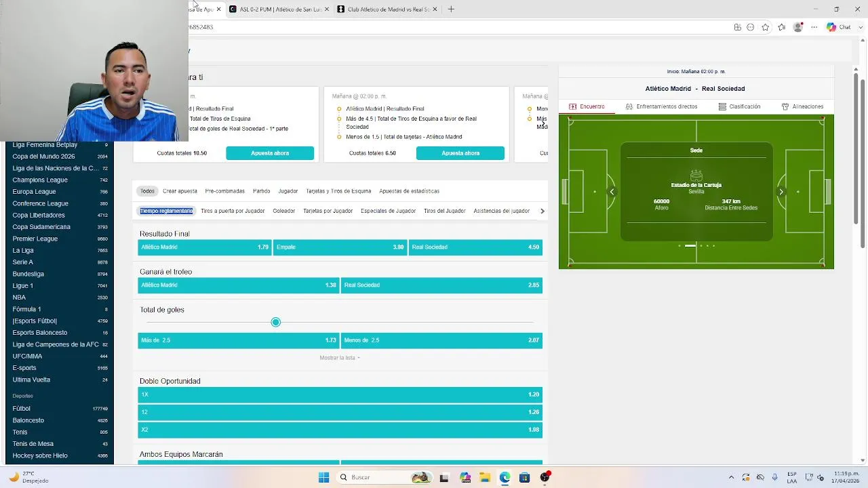Switch to the Encuentro widget tab

tap(587, 106)
